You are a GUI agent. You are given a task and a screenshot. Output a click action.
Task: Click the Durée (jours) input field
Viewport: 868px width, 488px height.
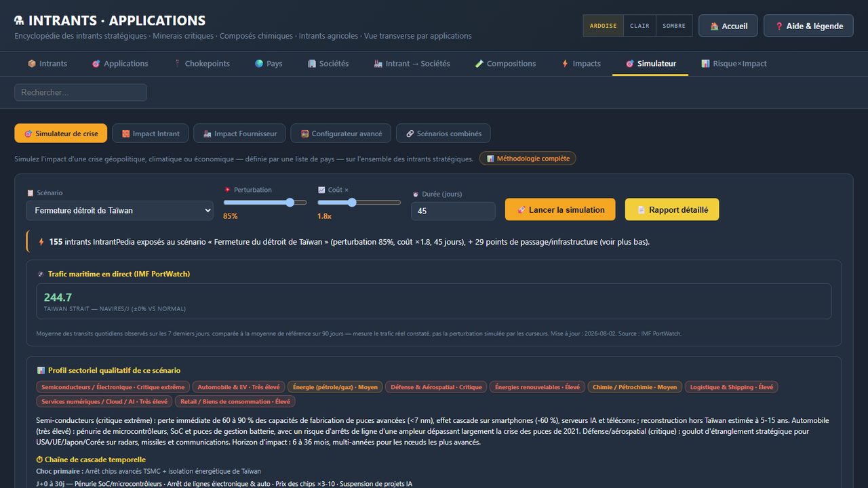click(453, 211)
